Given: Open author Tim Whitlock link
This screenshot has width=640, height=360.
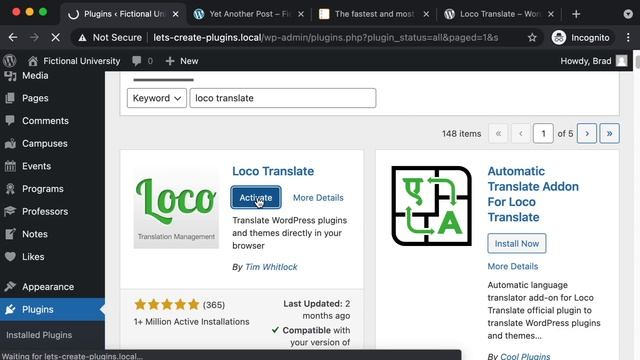Looking at the screenshot, I should [x=271, y=267].
